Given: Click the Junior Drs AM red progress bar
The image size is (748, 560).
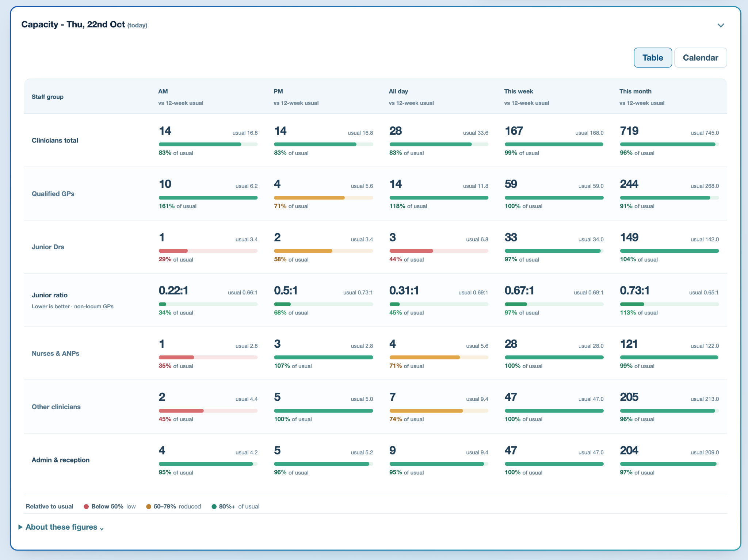Looking at the screenshot, I should click(x=208, y=251).
